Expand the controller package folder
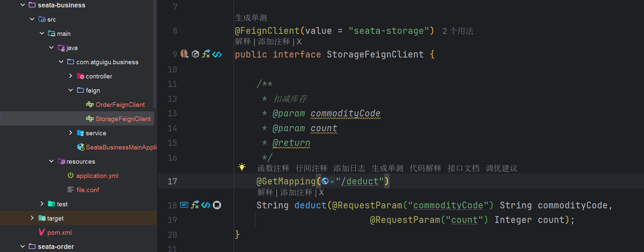Screen dimensions: 644x252 tap(71, 76)
